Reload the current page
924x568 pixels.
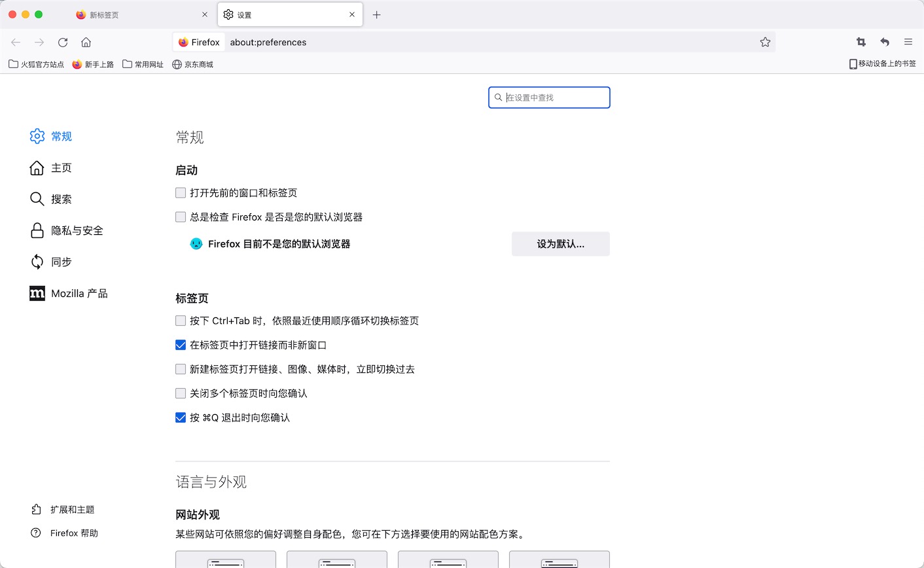pos(63,42)
